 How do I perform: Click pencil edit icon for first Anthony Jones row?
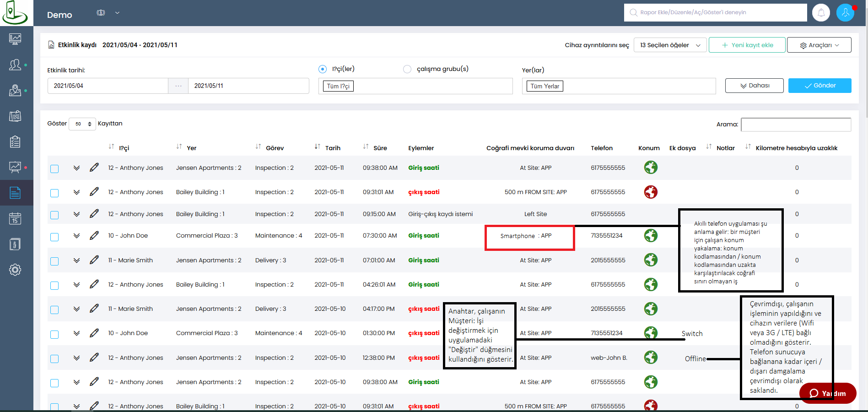click(94, 168)
